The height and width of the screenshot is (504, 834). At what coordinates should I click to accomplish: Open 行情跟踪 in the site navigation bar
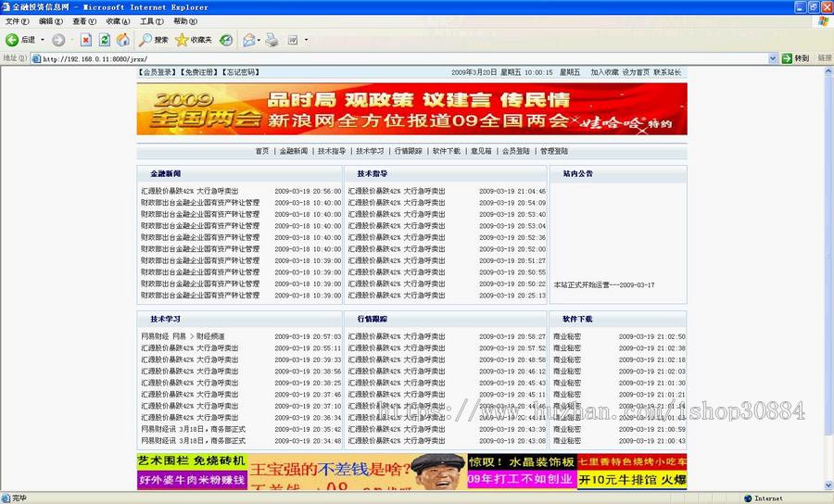[409, 151]
